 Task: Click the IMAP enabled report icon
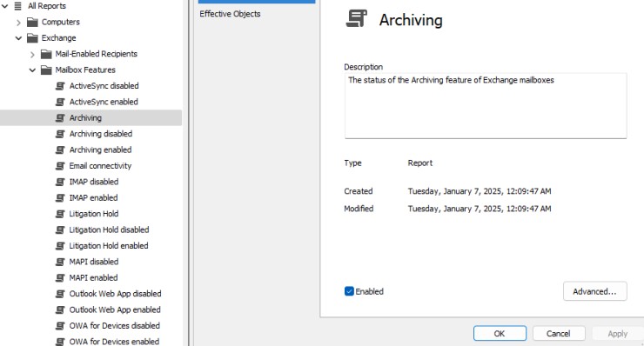pos(60,198)
